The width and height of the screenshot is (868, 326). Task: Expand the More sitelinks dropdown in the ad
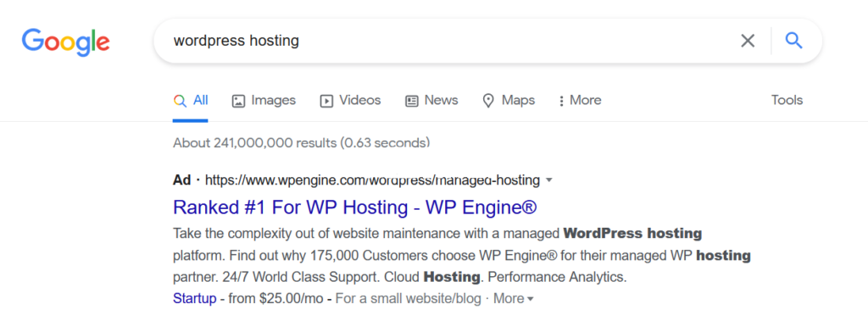513,299
